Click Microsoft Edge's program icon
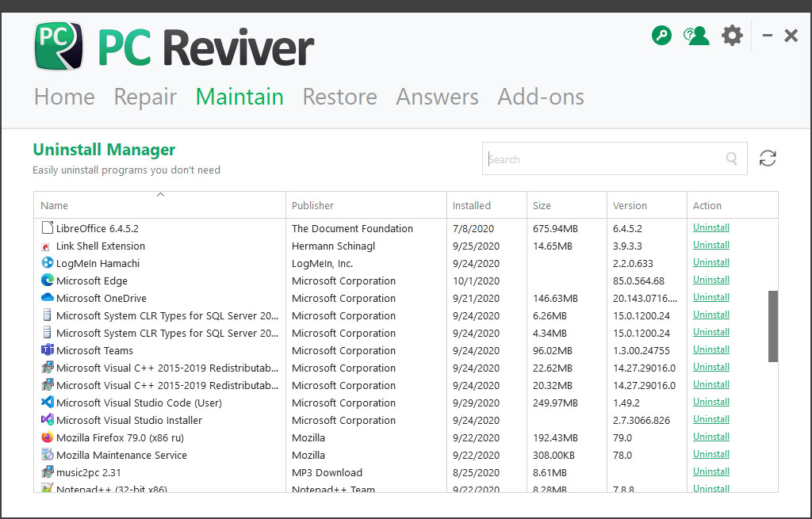This screenshot has height=519, width=812. tap(47, 280)
